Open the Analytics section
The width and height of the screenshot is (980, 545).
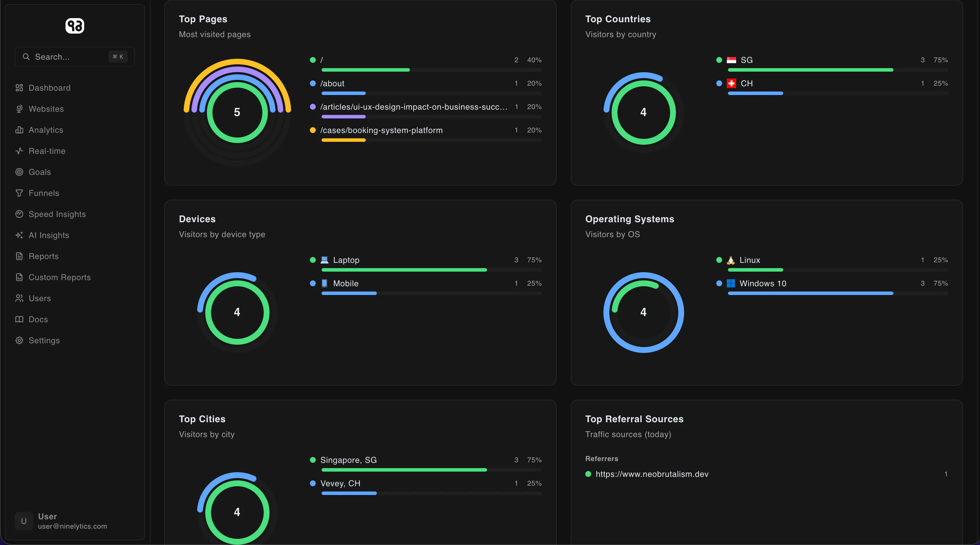click(x=75, y=130)
